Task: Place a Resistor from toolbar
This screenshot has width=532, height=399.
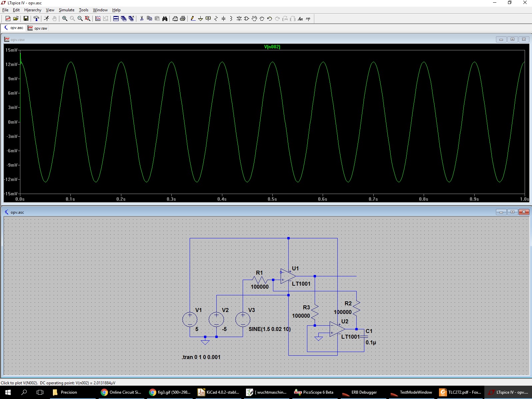Action: pyautogui.click(x=216, y=19)
